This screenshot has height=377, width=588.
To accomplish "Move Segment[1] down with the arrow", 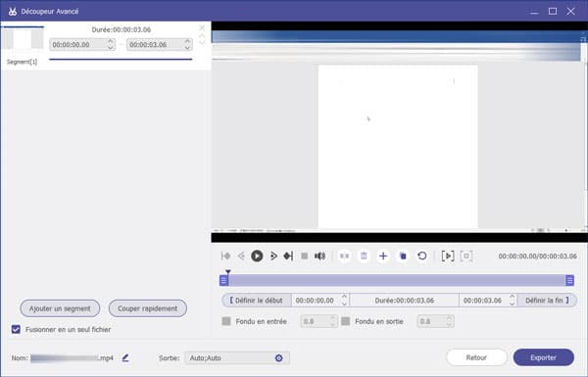I will click(202, 42).
